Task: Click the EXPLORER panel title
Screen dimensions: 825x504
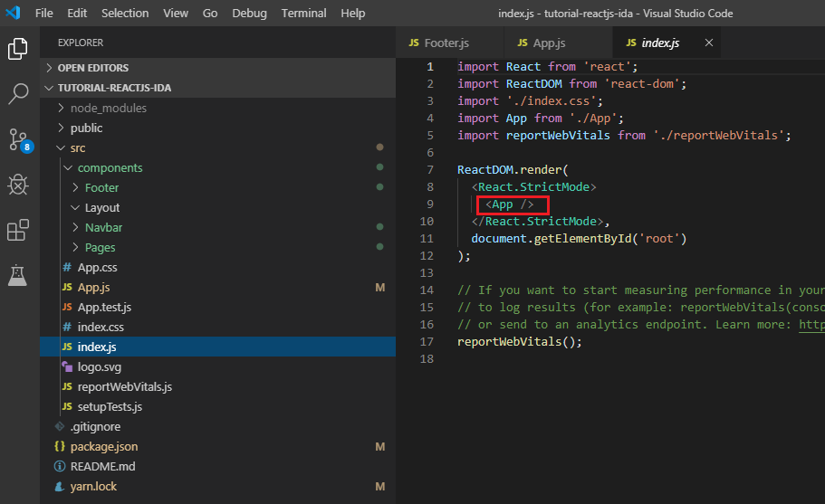Action: pyautogui.click(x=81, y=43)
